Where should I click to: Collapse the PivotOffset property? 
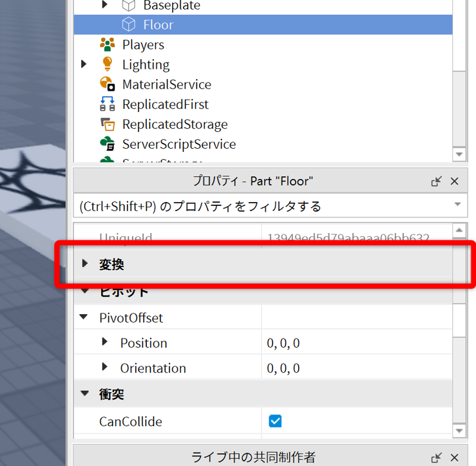pyautogui.click(x=84, y=317)
